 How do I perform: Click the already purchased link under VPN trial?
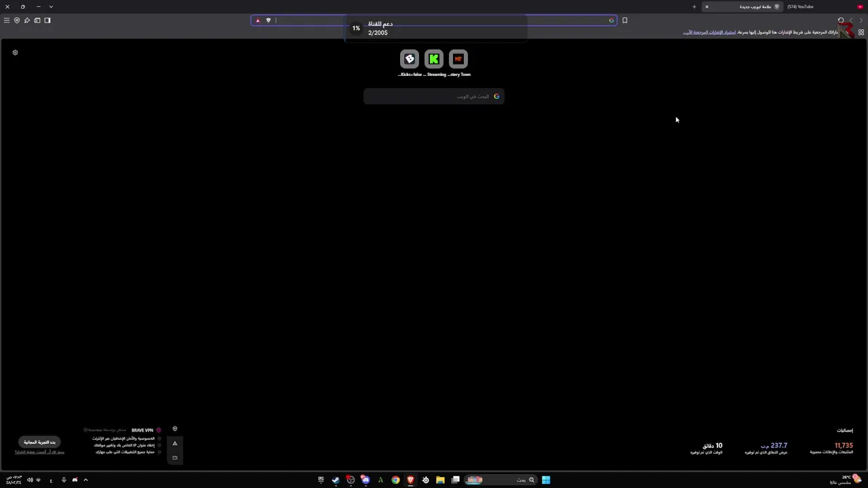(x=39, y=452)
